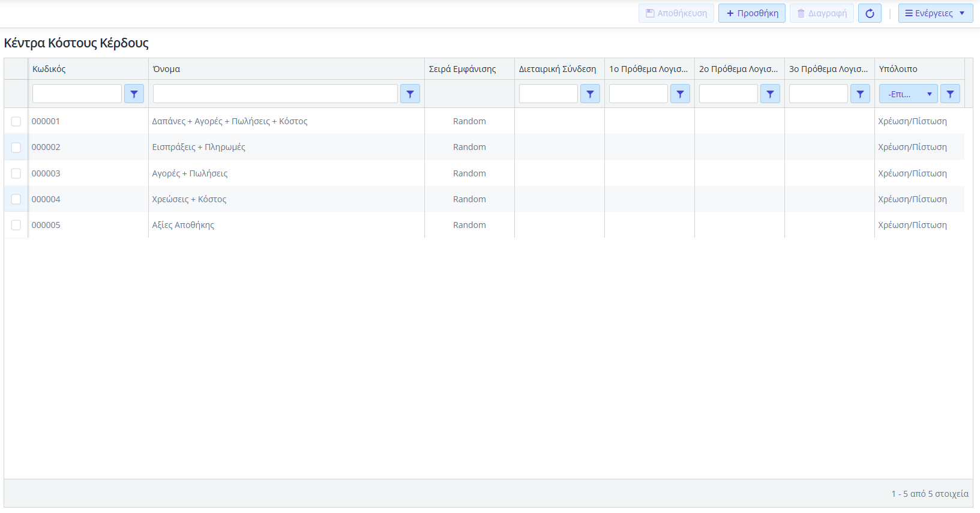Click the Προσθήκη button
980x513 pixels.
(751, 13)
